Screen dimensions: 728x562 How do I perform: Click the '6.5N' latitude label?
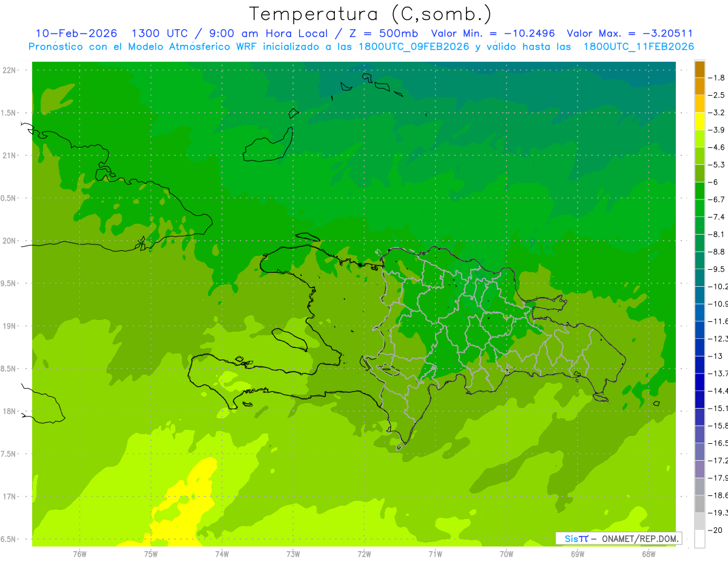pos(10,540)
